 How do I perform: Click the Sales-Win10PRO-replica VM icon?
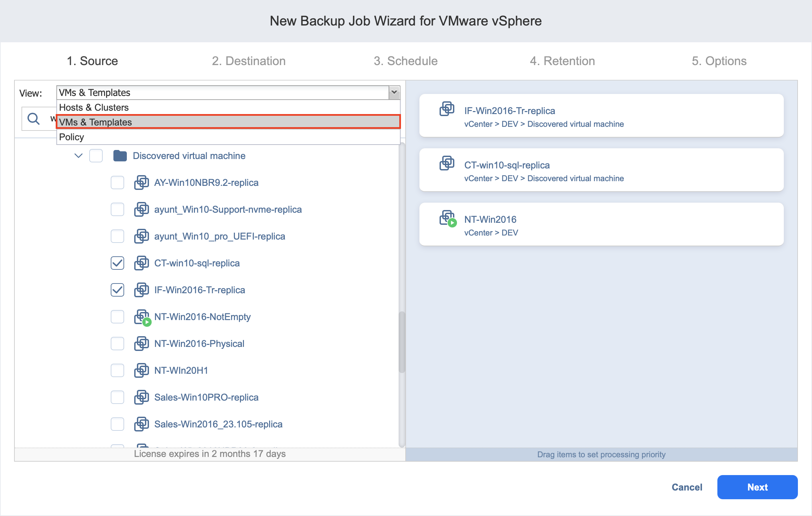pos(141,397)
